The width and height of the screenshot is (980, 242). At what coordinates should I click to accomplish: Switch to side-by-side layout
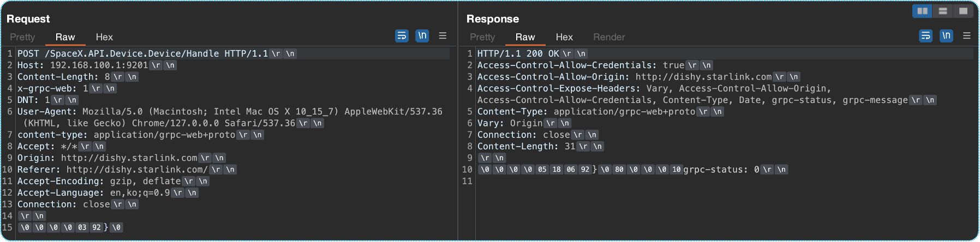coord(922,11)
